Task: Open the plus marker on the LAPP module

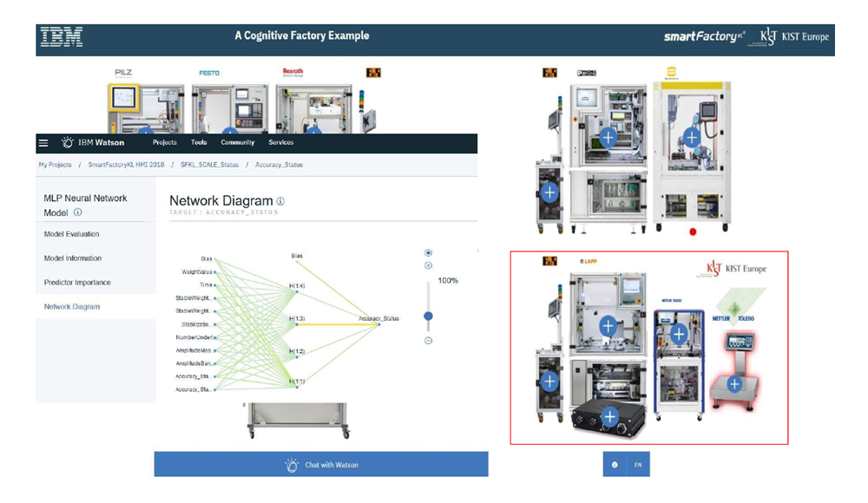Action: point(608,326)
